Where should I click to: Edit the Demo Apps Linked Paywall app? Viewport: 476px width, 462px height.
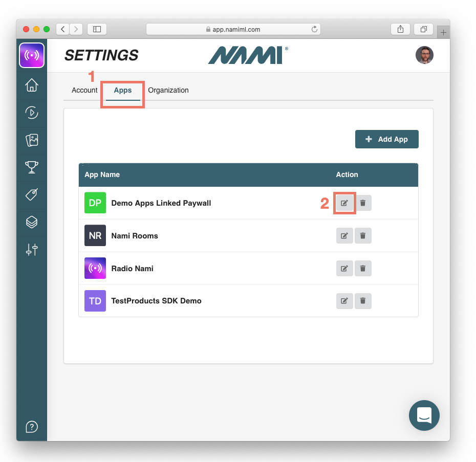344,203
